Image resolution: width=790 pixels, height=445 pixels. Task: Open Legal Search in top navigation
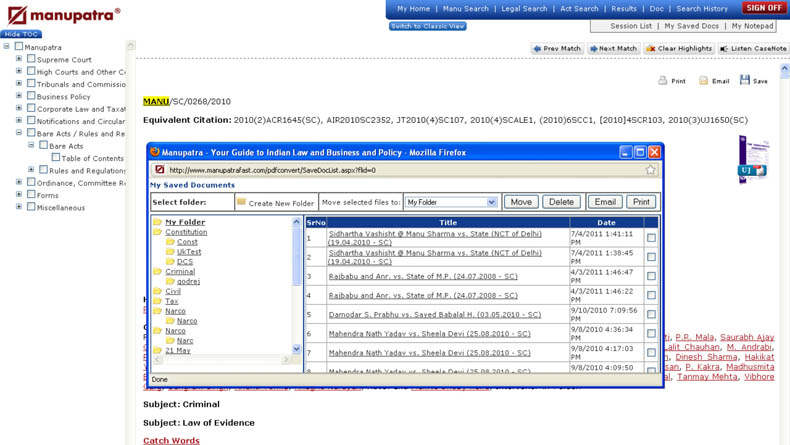tap(524, 9)
